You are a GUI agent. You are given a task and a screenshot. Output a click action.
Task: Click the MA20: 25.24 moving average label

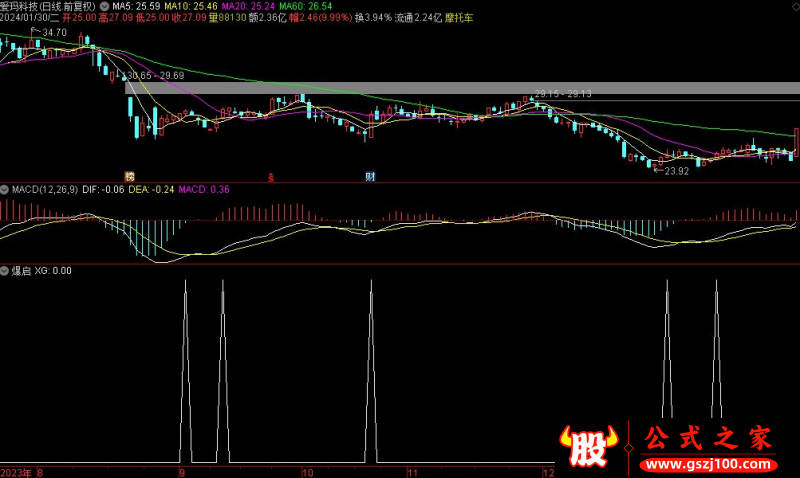pyautogui.click(x=241, y=6)
